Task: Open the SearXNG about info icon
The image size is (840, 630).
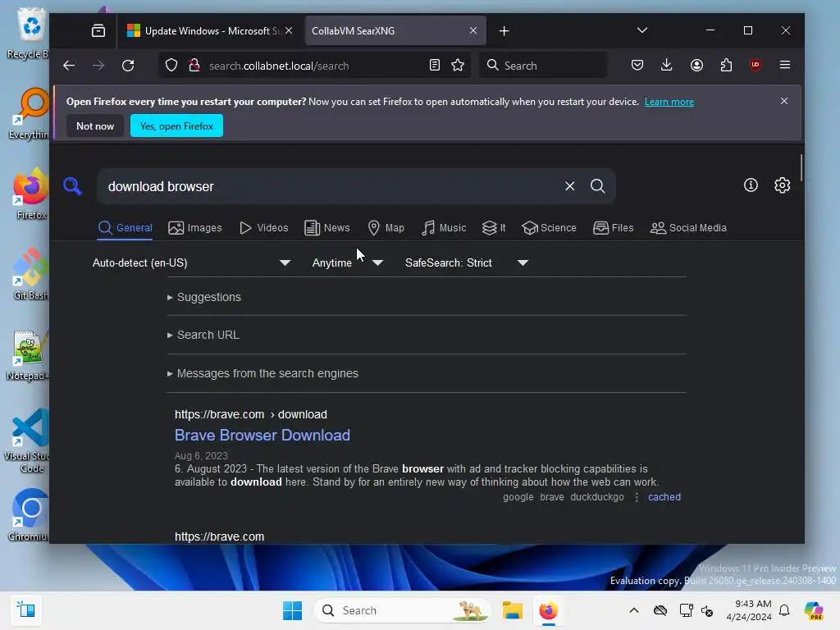Action: (x=751, y=185)
